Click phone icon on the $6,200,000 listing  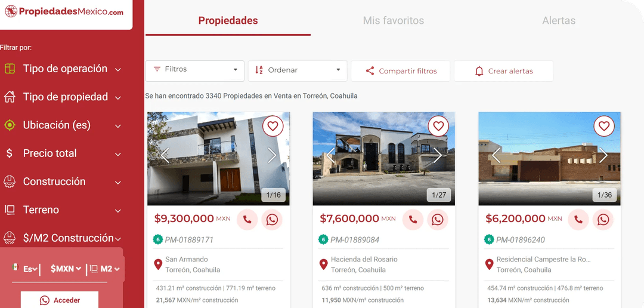tap(578, 220)
